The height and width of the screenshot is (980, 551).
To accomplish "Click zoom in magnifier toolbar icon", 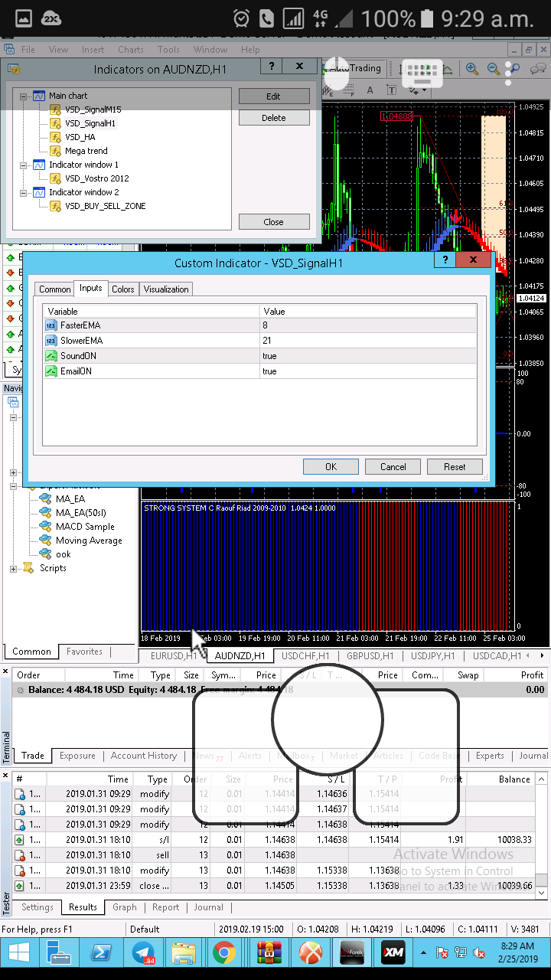I will (x=472, y=69).
